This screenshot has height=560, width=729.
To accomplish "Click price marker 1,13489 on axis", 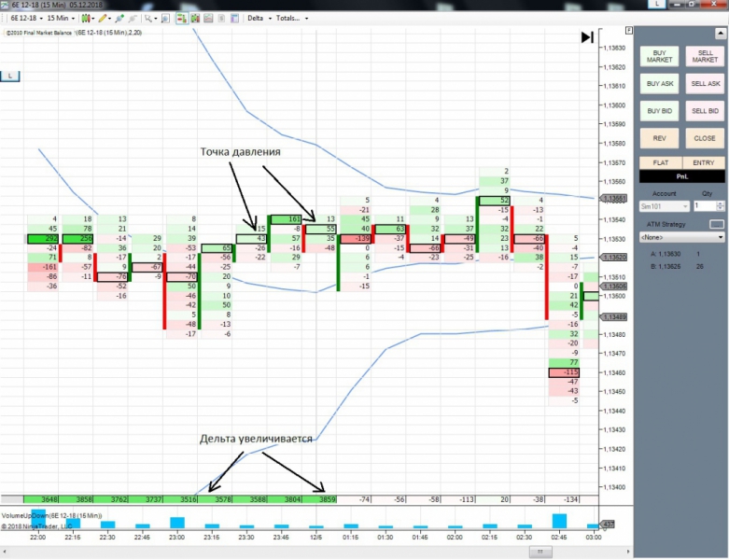I will pyautogui.click(x=613, y=317).
